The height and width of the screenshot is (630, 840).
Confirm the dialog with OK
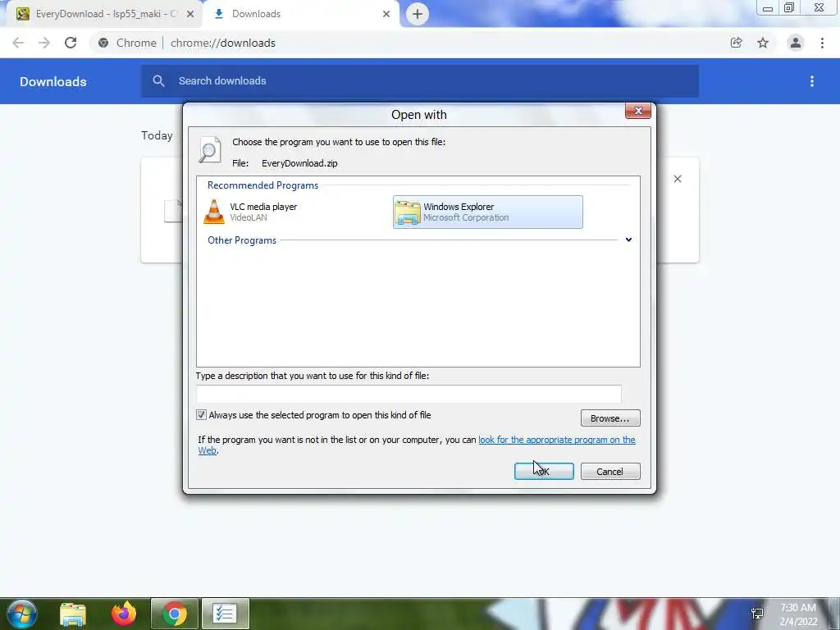point(544,472)
